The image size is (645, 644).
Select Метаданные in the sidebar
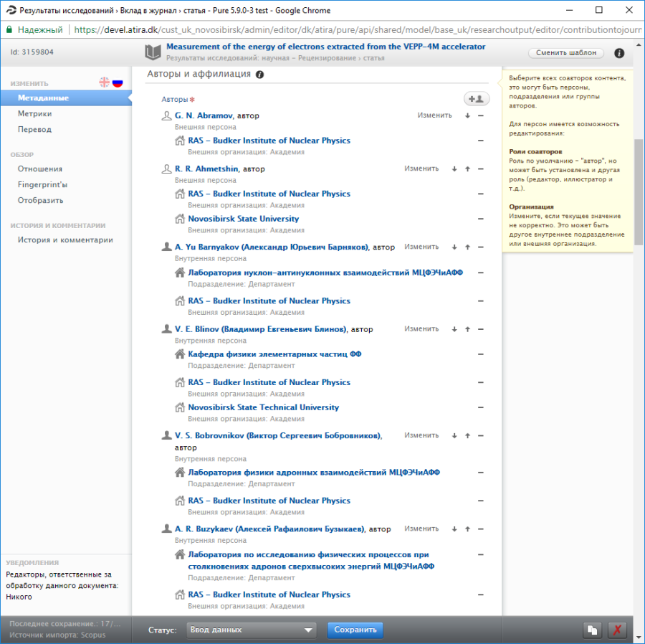coord(66,98)
